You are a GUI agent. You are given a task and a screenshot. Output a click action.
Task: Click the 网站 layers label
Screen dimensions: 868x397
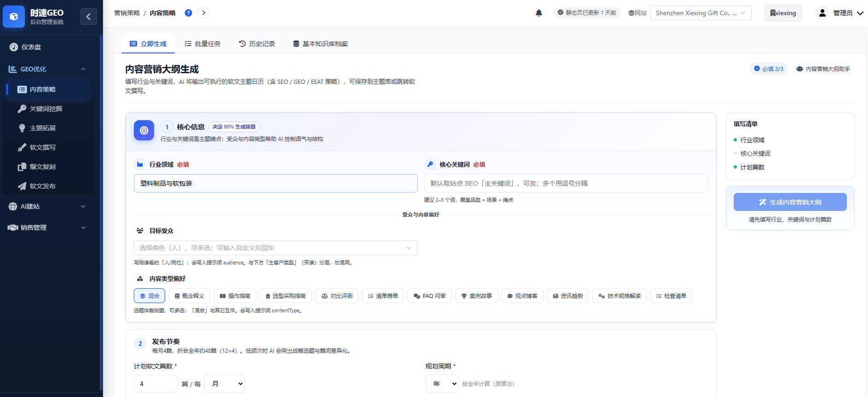coord(638,13)
